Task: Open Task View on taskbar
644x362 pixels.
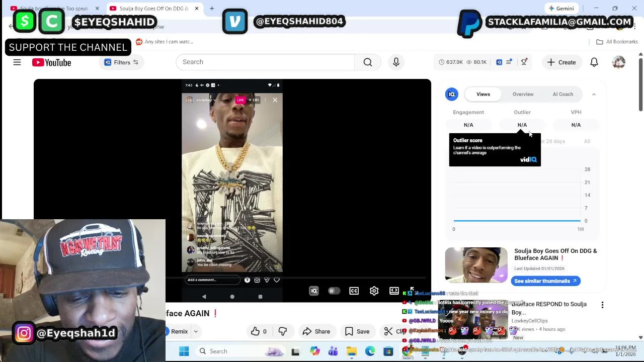Action: [x=295, y=351]
